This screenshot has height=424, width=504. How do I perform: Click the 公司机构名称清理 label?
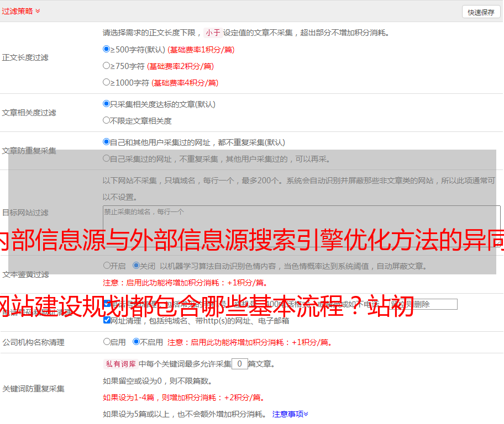pos(33,342)
